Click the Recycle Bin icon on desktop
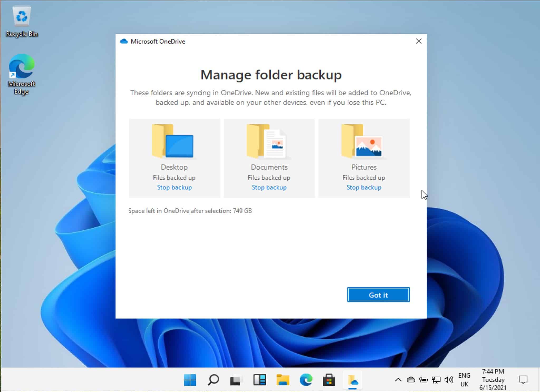The width and height of the screenshot is (540, 392). 22,16
